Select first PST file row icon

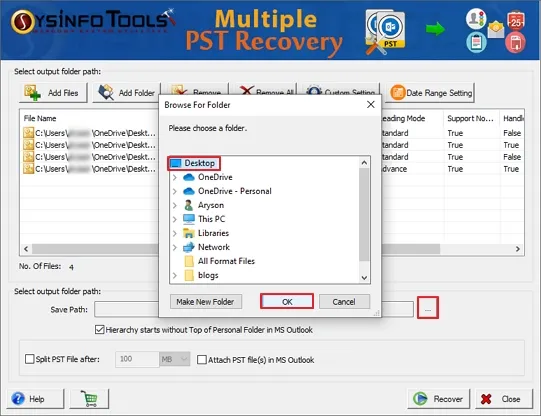[28, 133]
